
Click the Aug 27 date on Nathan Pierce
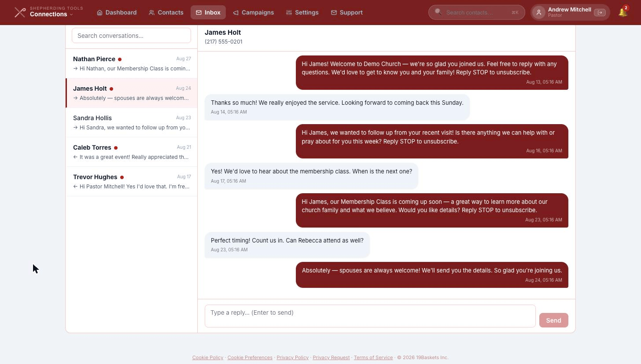click(x=184, y=59)
